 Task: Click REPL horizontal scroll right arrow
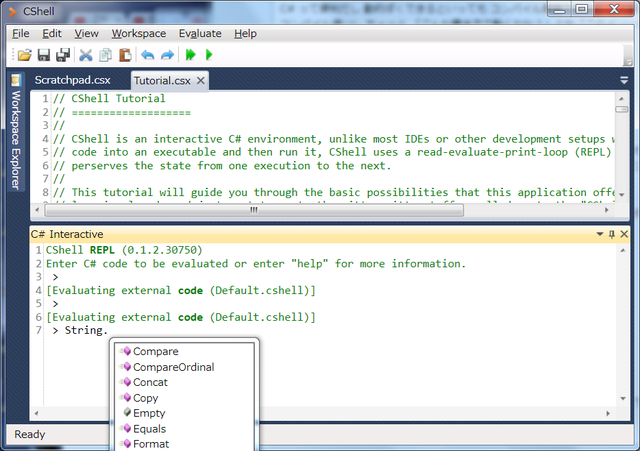608,413
